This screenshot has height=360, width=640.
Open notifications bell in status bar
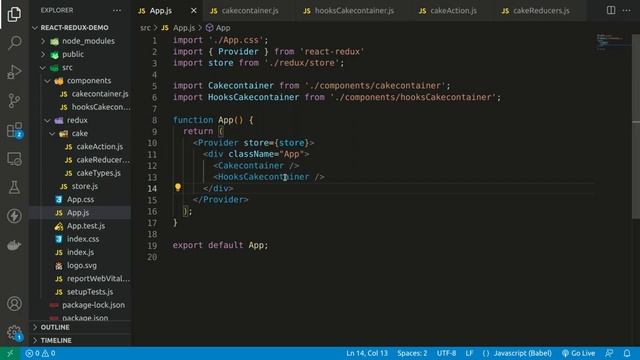(627, 353)
